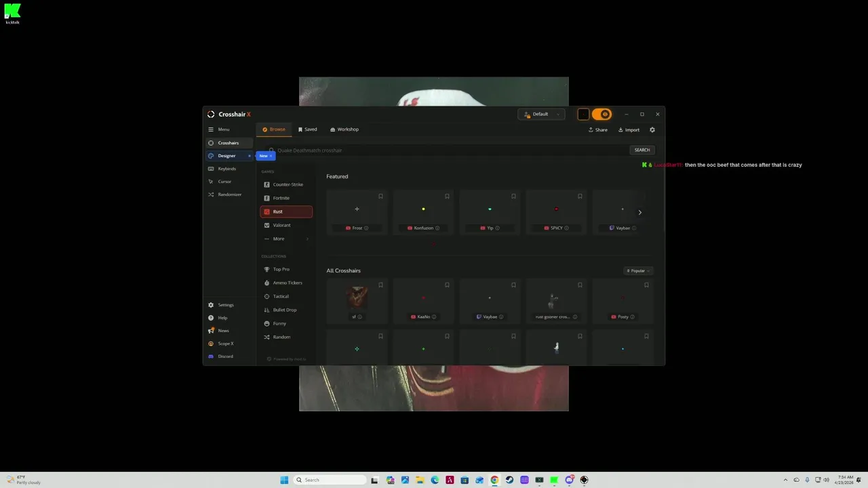The width and height of the screenshot is (868, 488).
Task: Open the Tactical collection
Action: click(286, 296)
